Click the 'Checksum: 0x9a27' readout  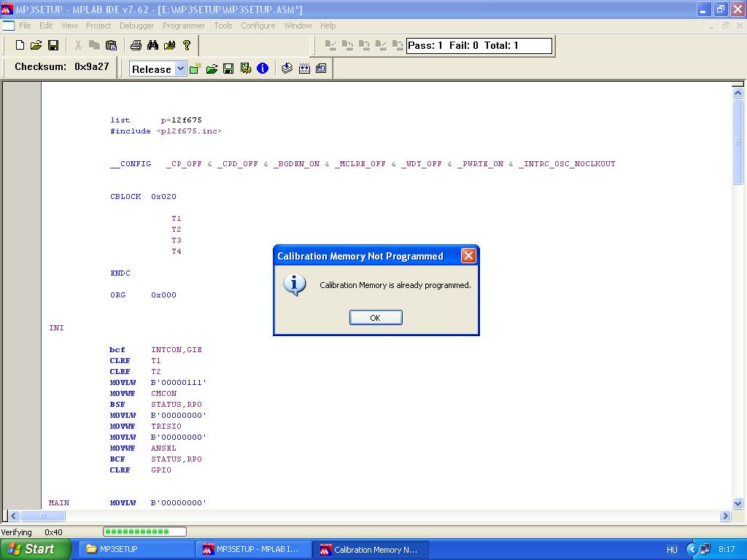(x=61, y=66)
